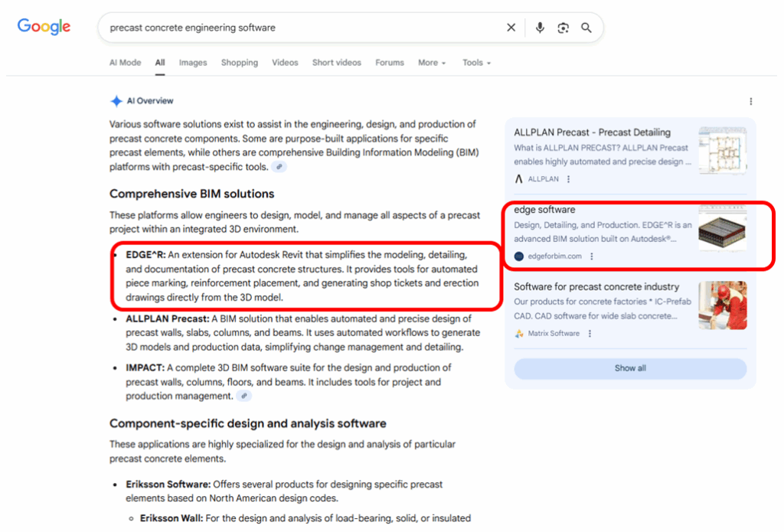Clear the search query with X icon
The height and width of the screenshot is (532, 784).
pyautogui.click(x=511, y=28)
